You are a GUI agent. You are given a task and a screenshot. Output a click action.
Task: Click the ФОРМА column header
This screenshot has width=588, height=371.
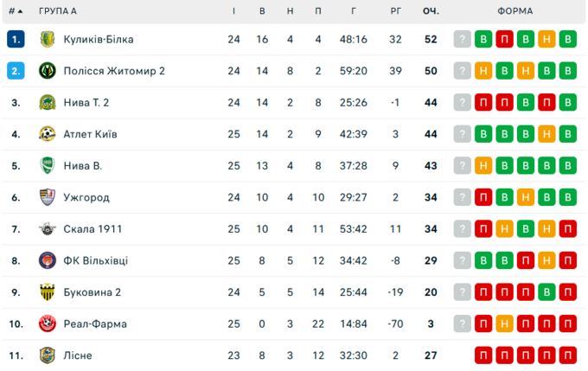(x=514, y=11)
